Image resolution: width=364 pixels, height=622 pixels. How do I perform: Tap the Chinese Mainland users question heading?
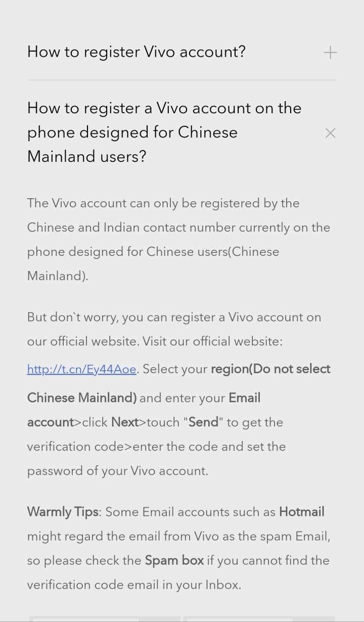tap(164, 132)
